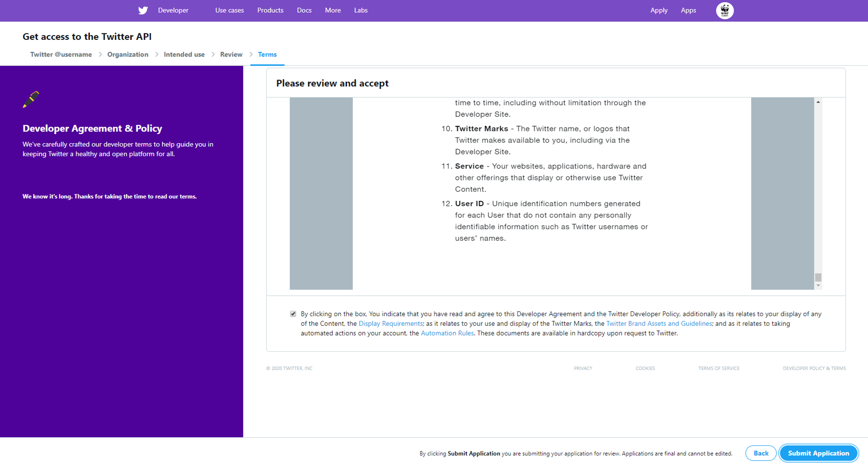
Task: Open the Terms of Service footer link
Action: click(719, 368)
